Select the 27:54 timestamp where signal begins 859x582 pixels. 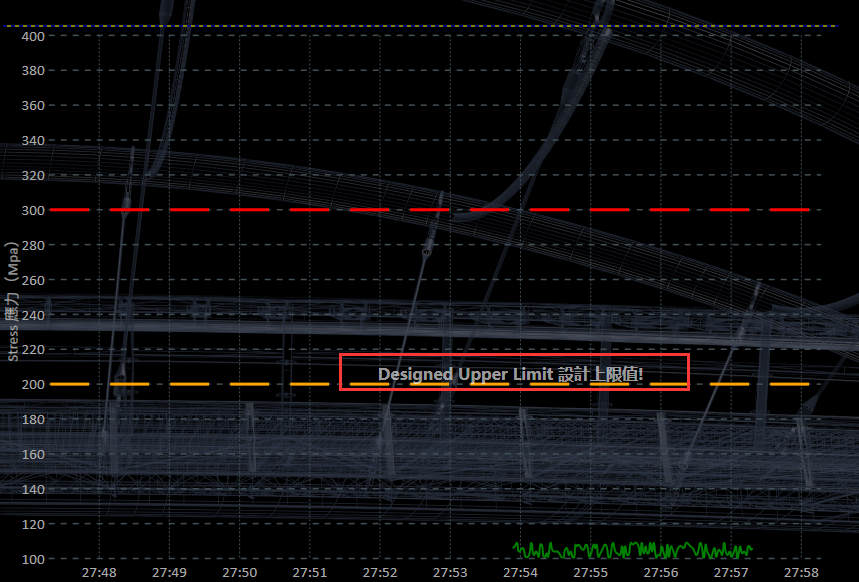click(521, 573)
